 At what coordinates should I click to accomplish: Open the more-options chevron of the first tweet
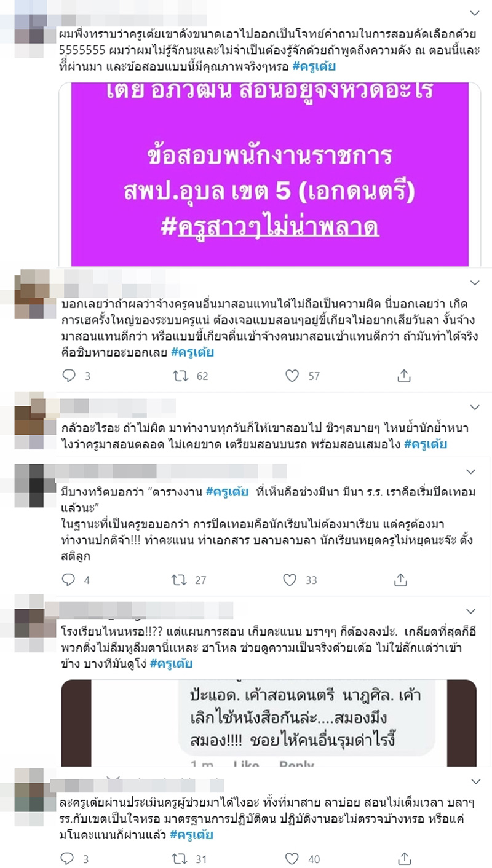click(474, 12)
